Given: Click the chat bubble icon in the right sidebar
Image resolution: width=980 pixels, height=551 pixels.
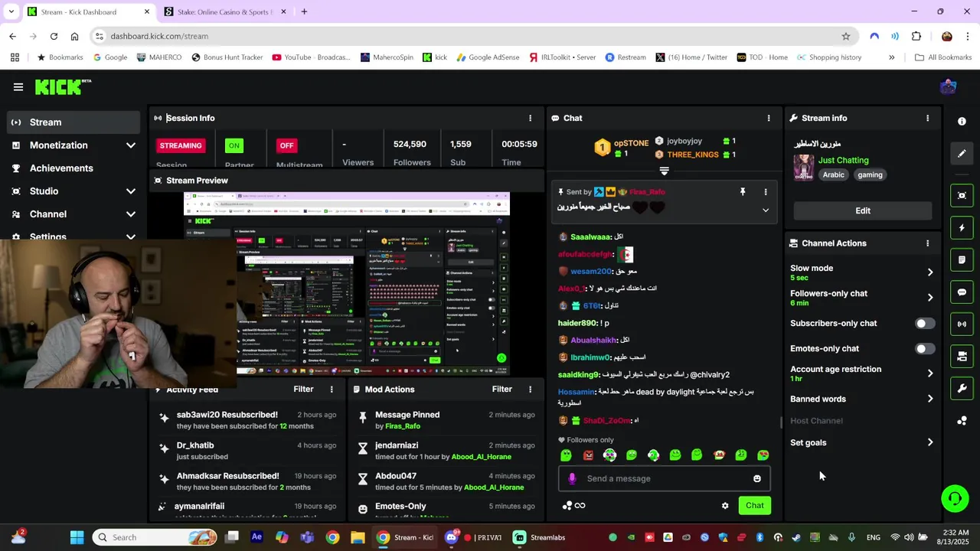Looking at the screenshot, I should [x=962, y=292].
